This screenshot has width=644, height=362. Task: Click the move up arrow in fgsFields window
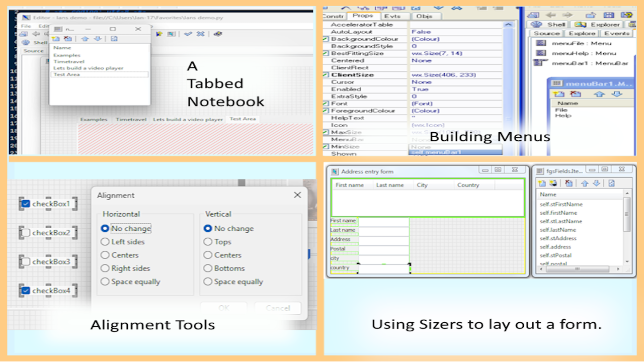[x=585, y=184]
